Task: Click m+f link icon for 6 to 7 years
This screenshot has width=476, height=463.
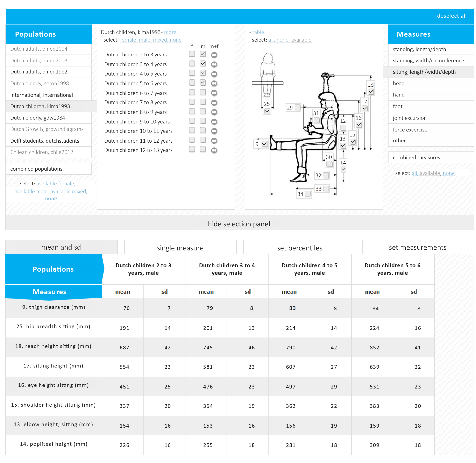Action: 214,93
